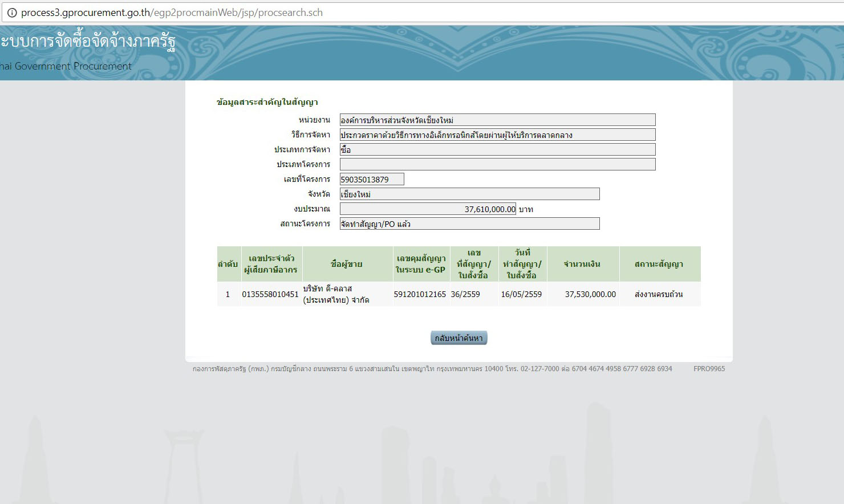Click tax ID 0135558010451 in table
Screen dimensions: 844x504
coord(270,294)
